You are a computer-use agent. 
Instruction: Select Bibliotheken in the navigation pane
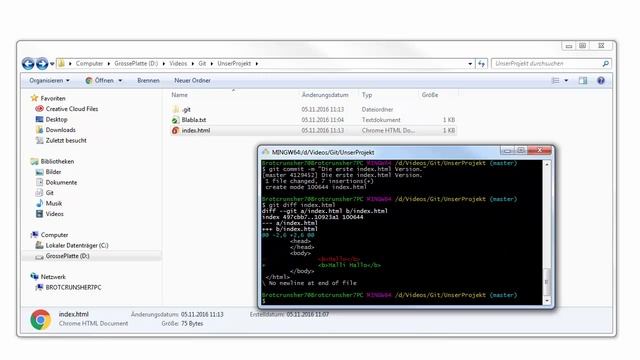pos(57,161)
